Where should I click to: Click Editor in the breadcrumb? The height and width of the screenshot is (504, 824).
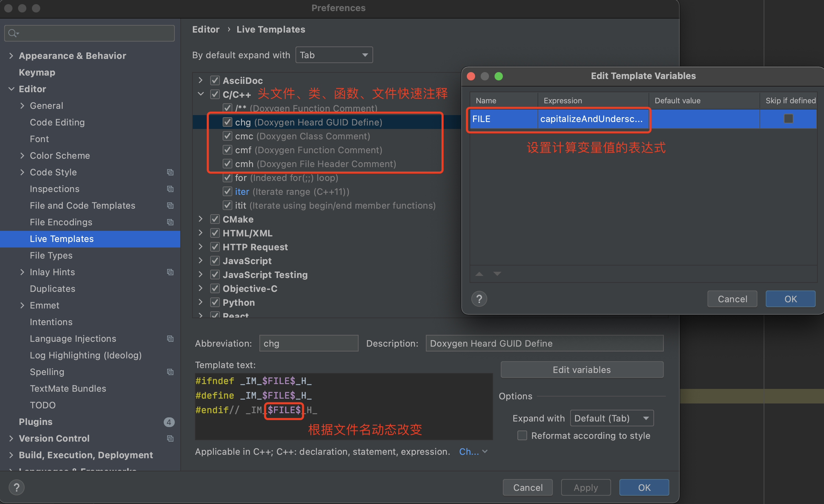(x=206, y=29)
